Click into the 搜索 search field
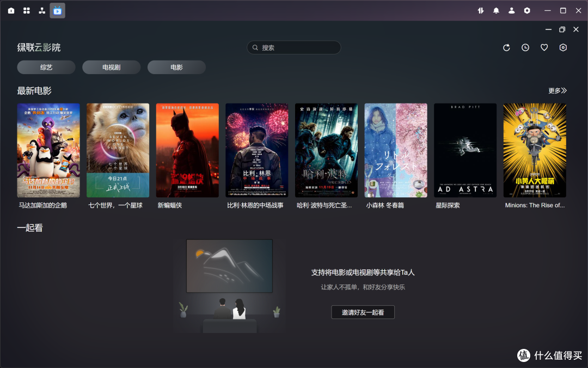 tap(293, 47)
